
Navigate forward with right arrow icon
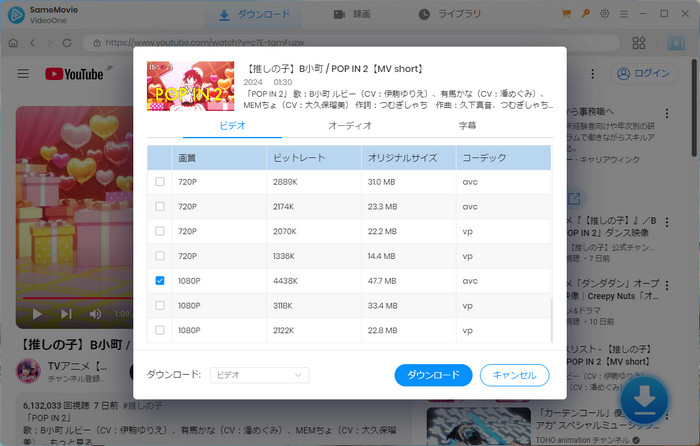click(50, 43)
